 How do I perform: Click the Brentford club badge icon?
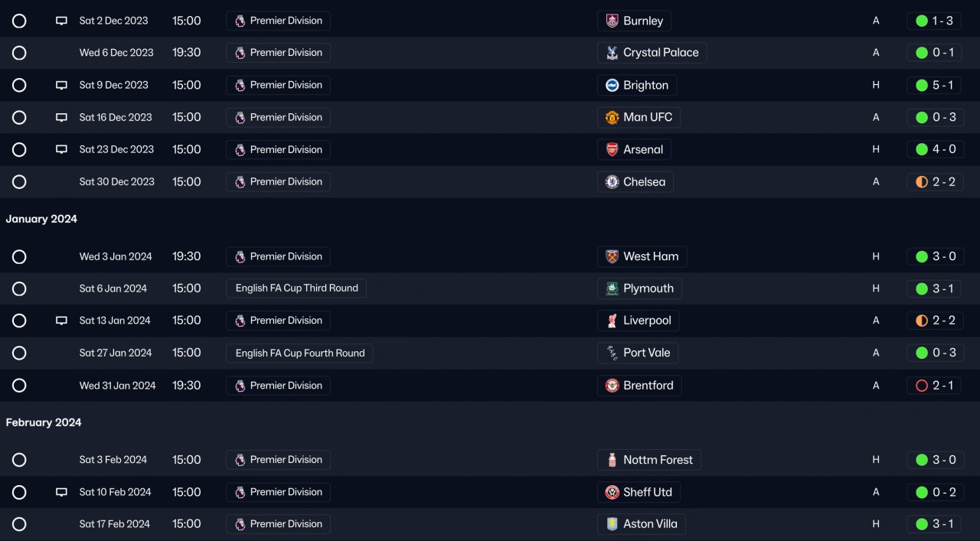click(x=612, y=386)
